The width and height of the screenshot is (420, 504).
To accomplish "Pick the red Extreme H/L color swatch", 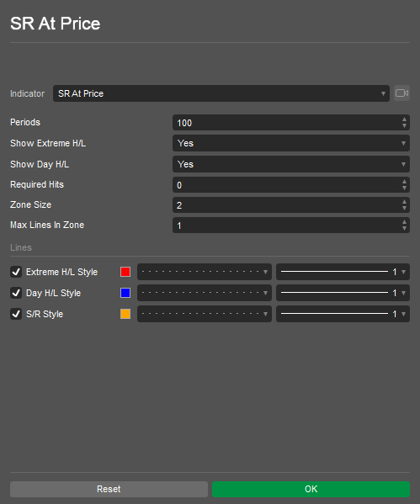I will pyautogui.click(x=125, y=272).
